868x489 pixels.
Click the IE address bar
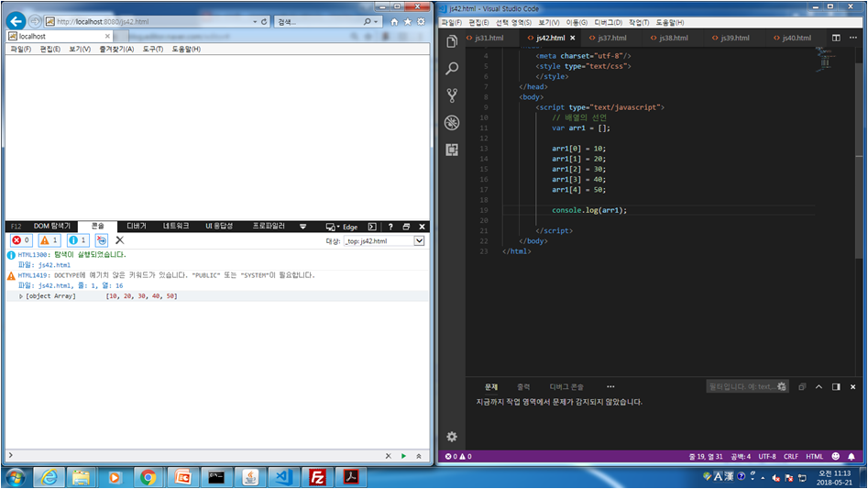click(148, 22)
